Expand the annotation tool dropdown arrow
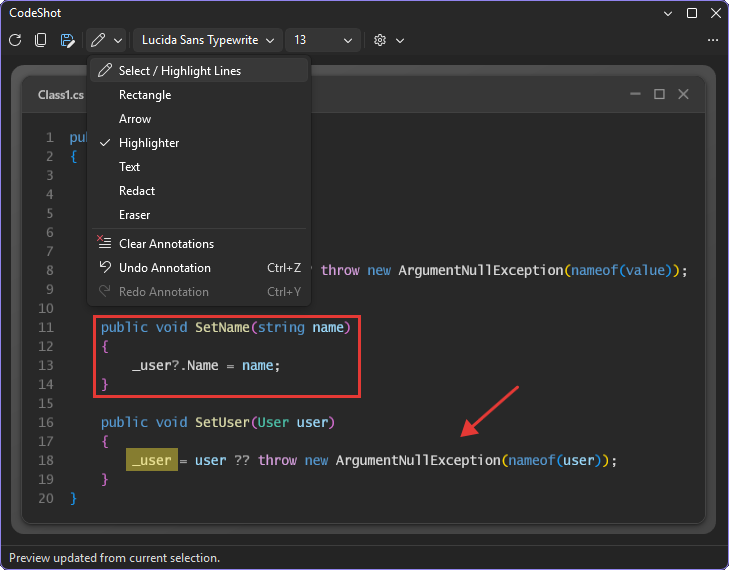Screen dimensions: 729x570 coord(118,40)
